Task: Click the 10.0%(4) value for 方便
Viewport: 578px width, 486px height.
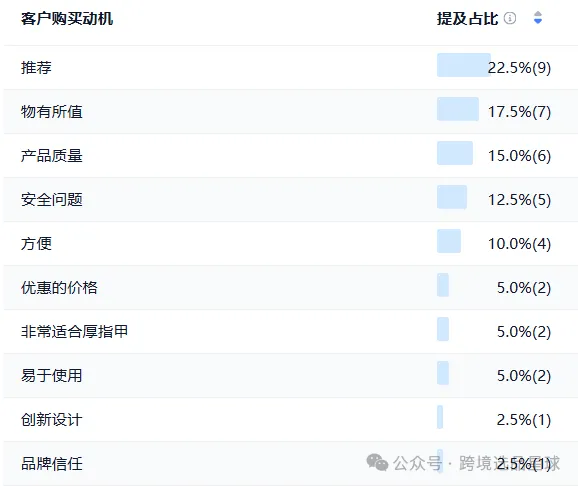Action: coord(519,244)
